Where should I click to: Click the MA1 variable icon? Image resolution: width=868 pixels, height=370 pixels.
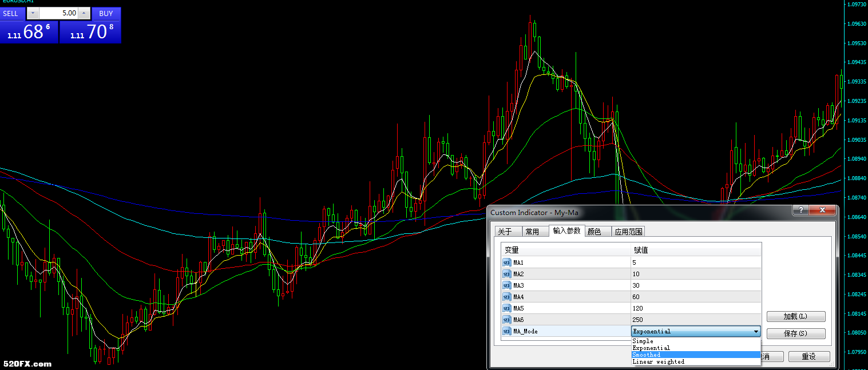tap(507, 262)
